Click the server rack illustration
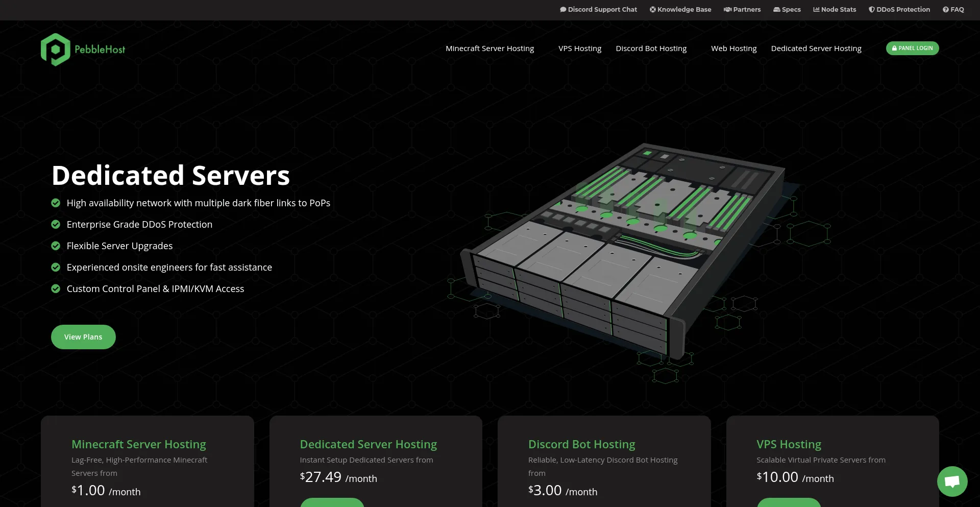This screenshot has width=980, height=507. point(623,250)
